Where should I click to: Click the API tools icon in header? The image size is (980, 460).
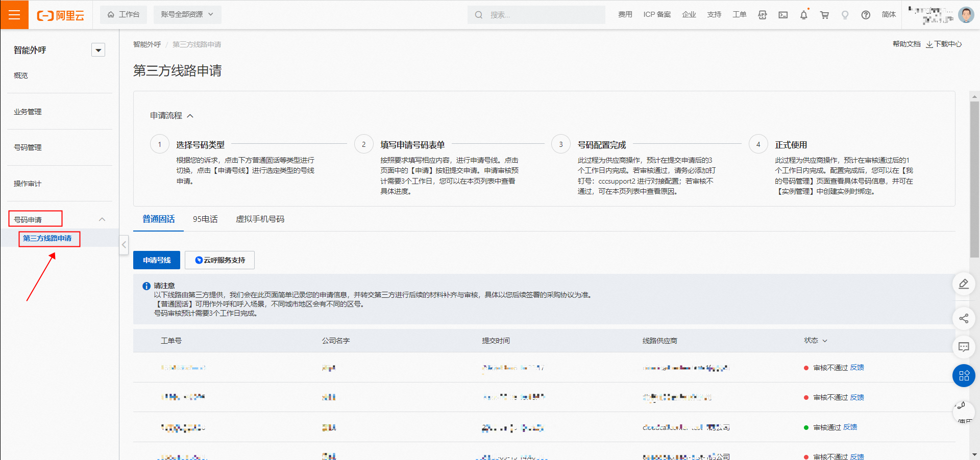763,15
